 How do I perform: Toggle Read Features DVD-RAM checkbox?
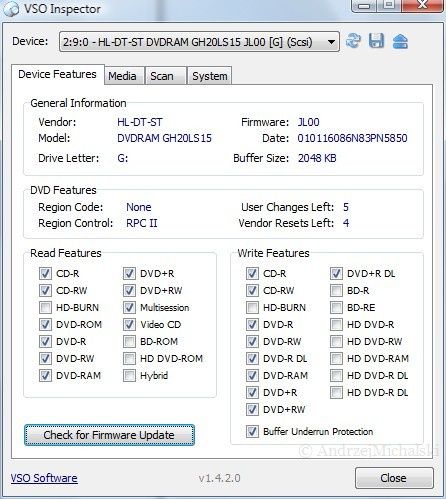(x=45, y=375)
